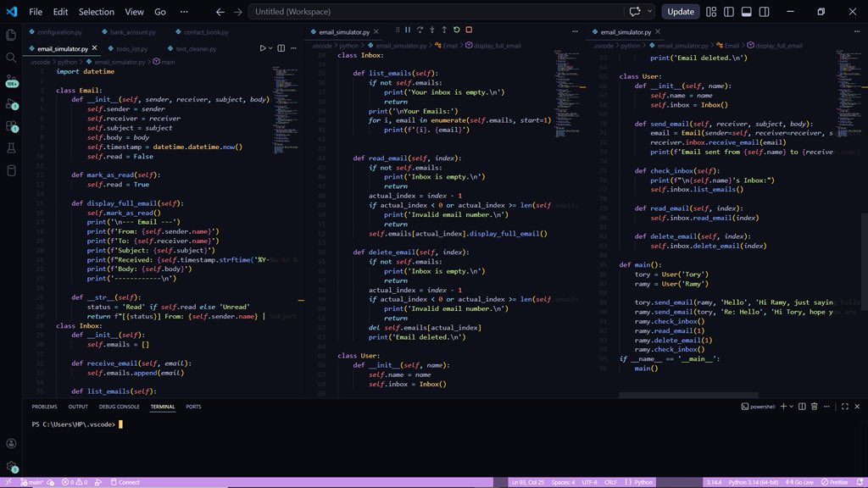
Task: Toggle the bottom Panel visibility
Action: click(747, 12)
